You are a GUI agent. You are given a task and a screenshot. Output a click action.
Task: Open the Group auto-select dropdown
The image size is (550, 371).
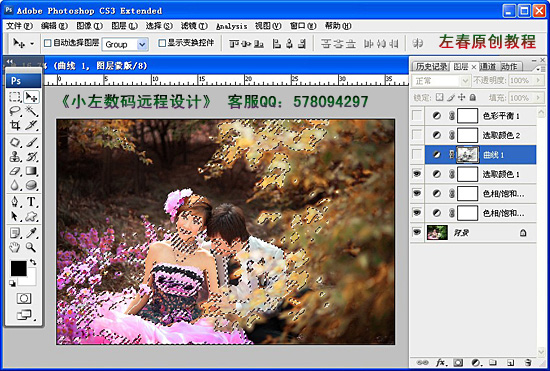(x=142, y=45)
